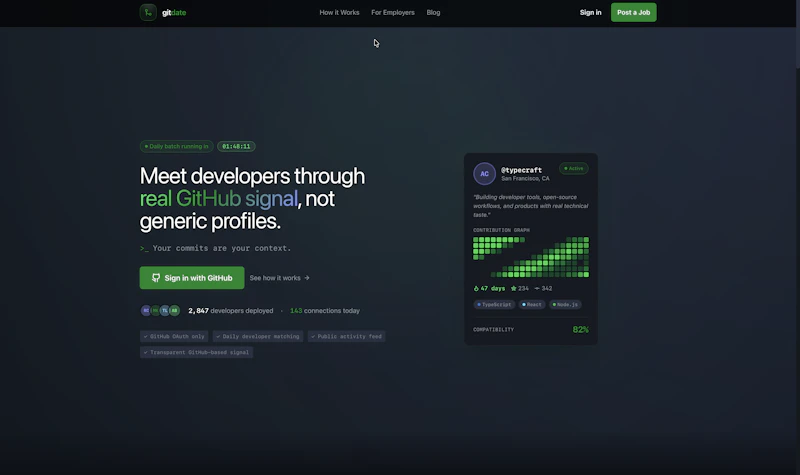Click the 01:48:11 countdown timer
800x475 pixels.
coord(236,146)
